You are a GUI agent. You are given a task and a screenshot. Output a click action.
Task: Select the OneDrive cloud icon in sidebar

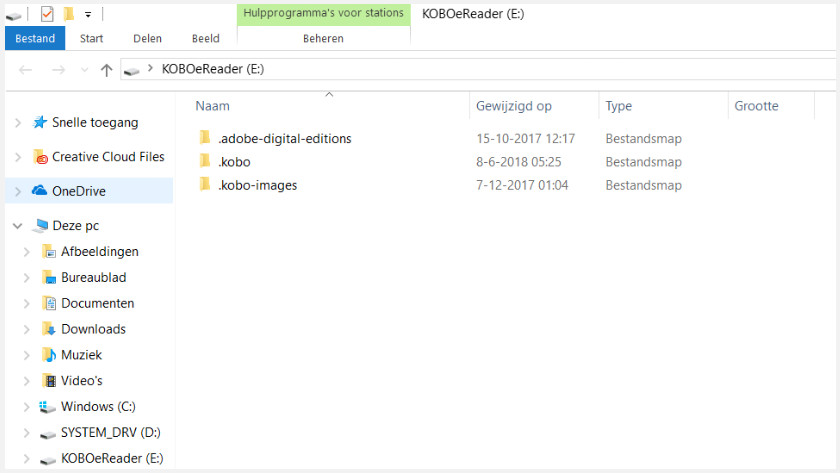coord(40,191)
